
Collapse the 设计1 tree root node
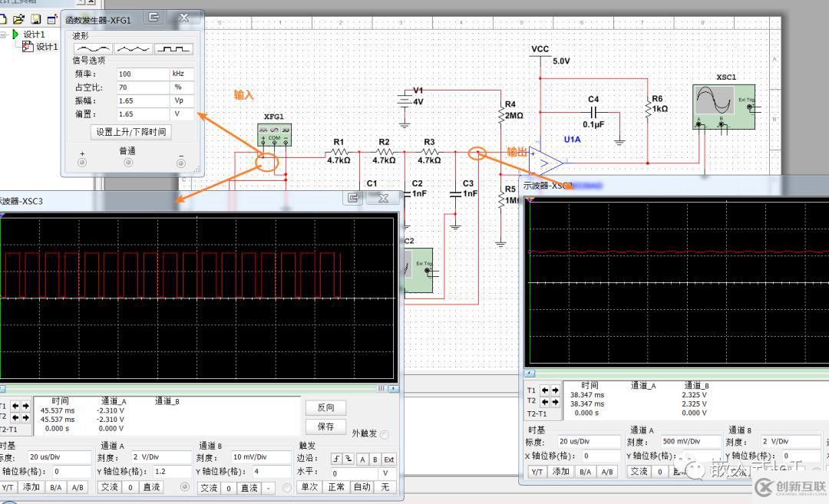[x=5, y=35]
